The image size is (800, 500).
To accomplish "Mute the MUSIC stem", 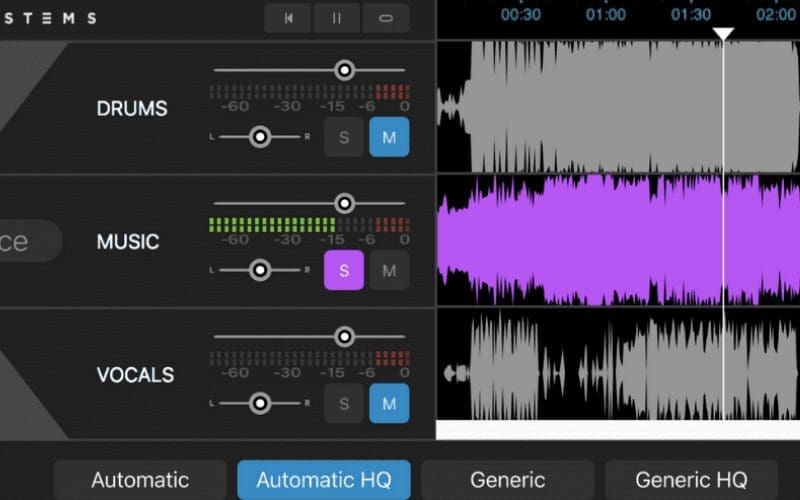I will 389,270.
